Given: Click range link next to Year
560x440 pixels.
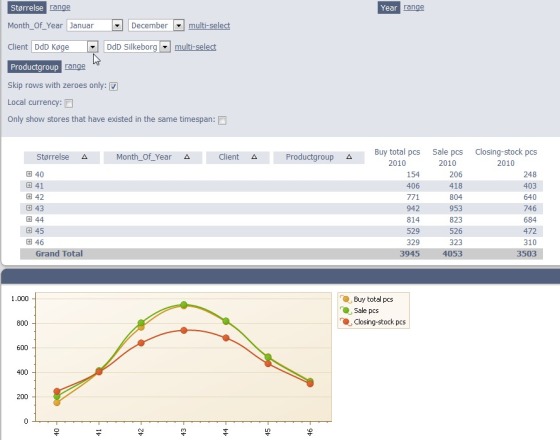Looking at the screenshot, I should (x=414, y=7).
